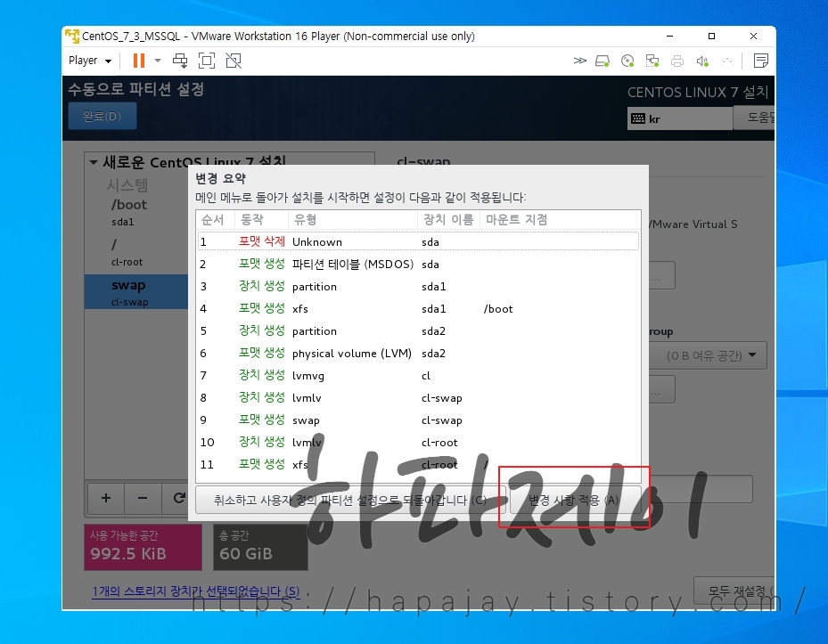Select the / cl-root mount point
Screen dimensions: 828x644
click(x=136, y=252)
